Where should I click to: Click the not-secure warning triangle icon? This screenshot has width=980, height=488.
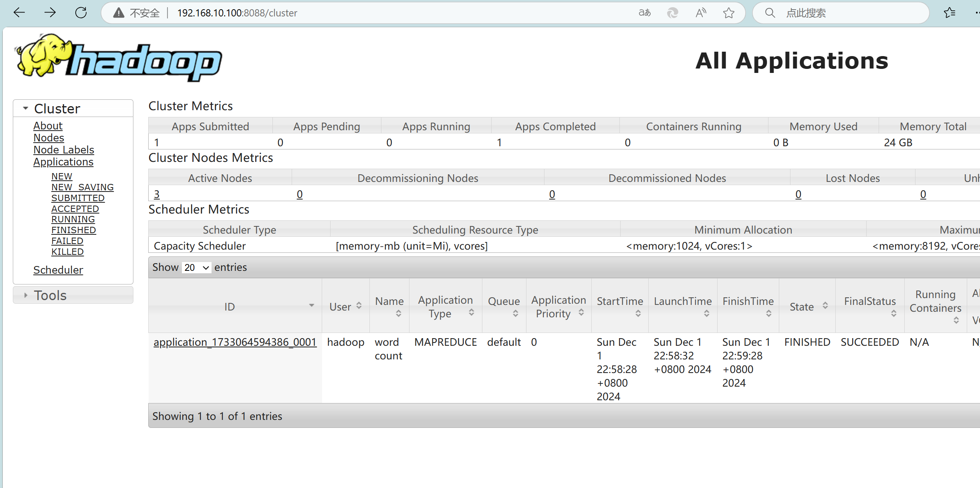[119, 13]
